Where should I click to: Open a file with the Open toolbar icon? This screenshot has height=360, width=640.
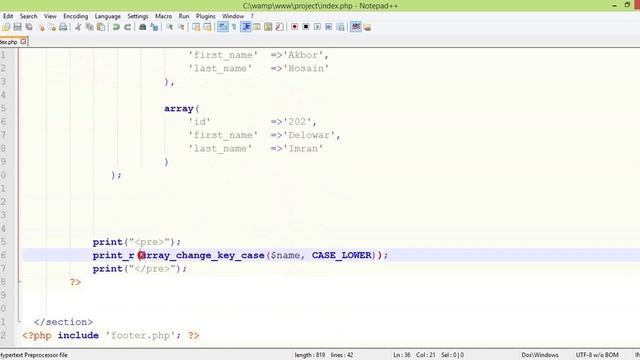click(x=6, y=27)
